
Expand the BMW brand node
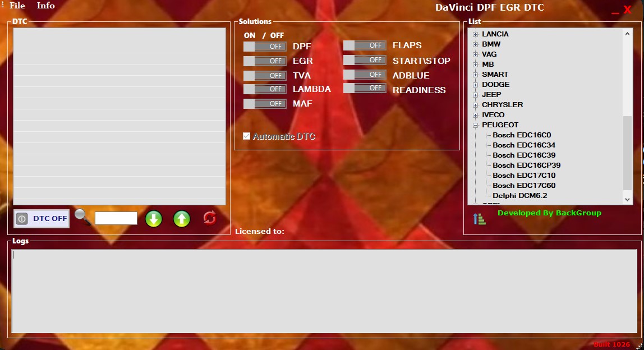point(476,44)
